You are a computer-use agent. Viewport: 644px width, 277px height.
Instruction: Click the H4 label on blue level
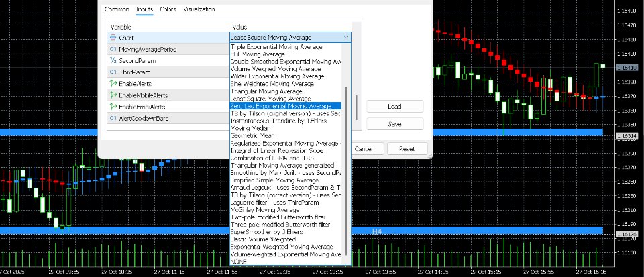coord(376,231)
